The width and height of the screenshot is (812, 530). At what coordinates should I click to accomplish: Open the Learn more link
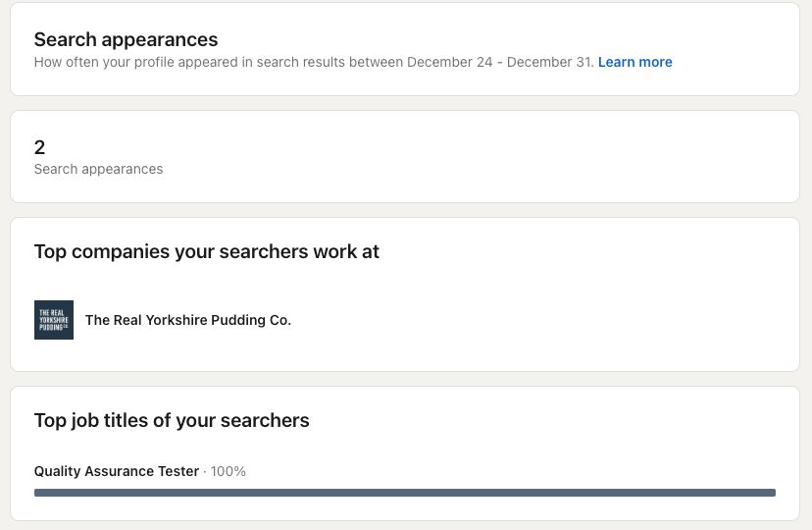click(x=634, y=62)
